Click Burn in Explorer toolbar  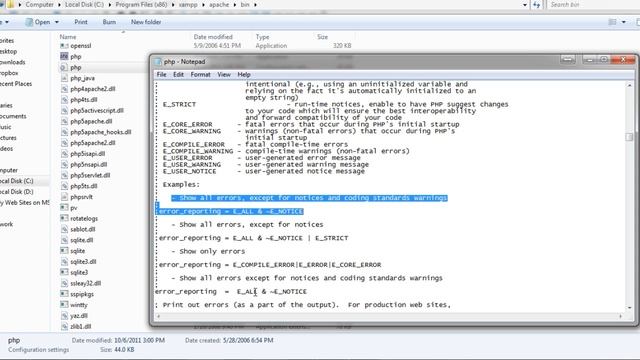(x=109, y=22)
